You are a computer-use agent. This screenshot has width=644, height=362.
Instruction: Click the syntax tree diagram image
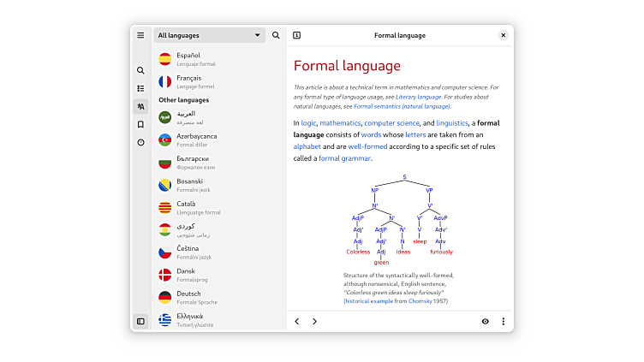[x=400, y=220]
